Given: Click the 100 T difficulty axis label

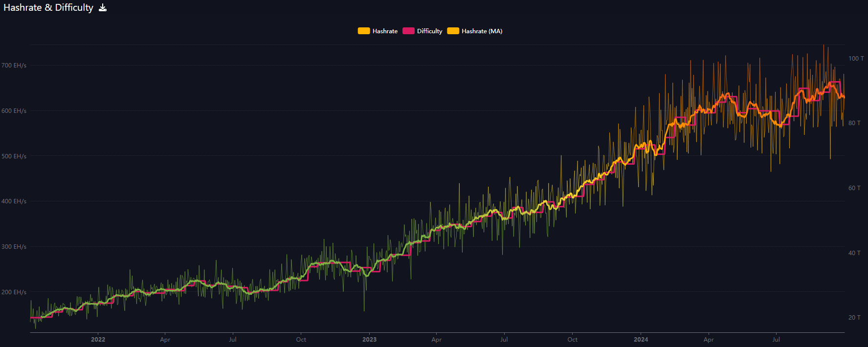Looking at the screenshot, I should [856, 59].
